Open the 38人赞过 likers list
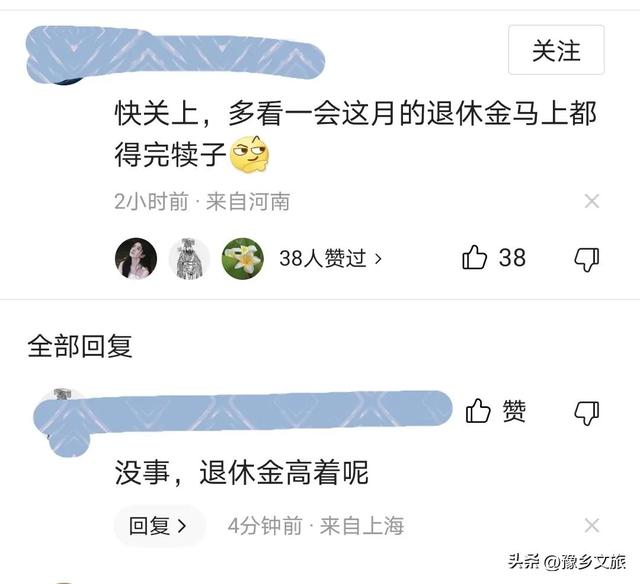Screen dimensions: 640x584 (x=331, y=258)
